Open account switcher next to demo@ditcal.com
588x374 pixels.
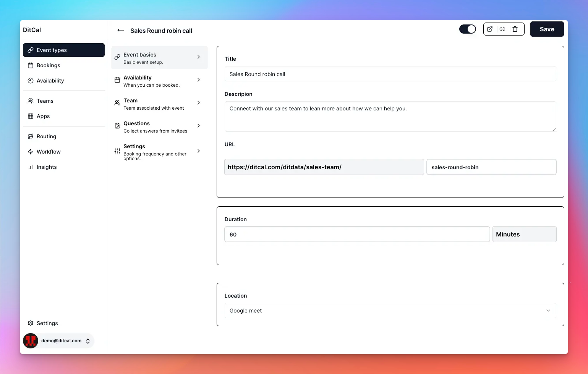88,341
